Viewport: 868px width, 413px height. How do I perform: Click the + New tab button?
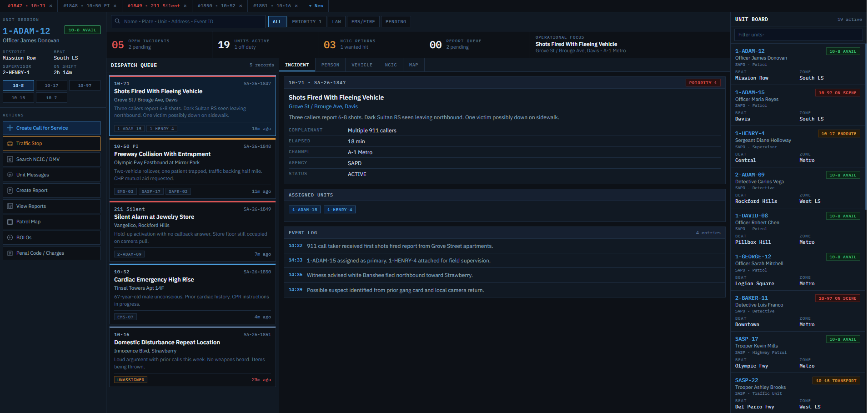point(316,6)
